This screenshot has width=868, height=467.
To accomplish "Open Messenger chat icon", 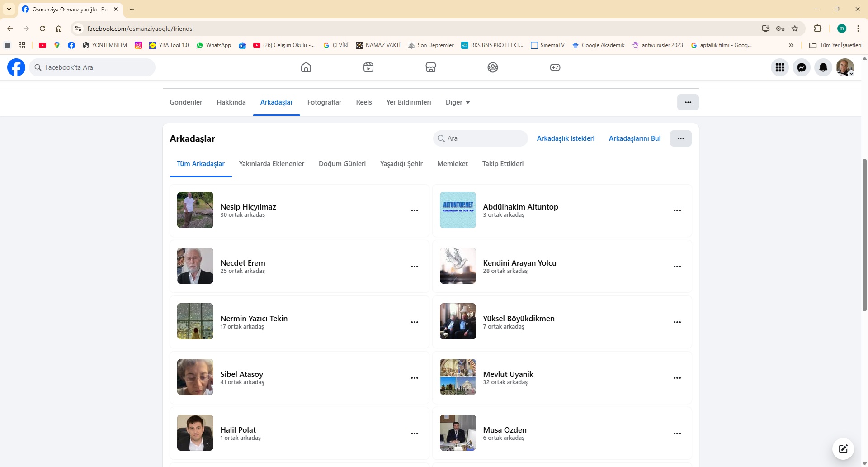I will [802, 67].
